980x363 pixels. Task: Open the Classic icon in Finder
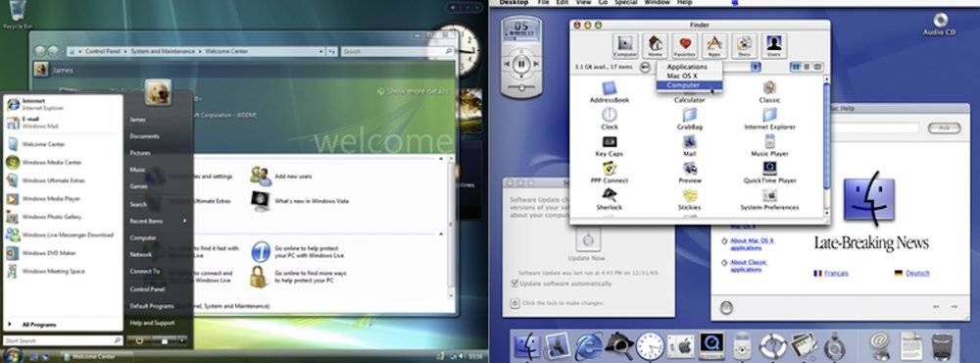(769, 92)
